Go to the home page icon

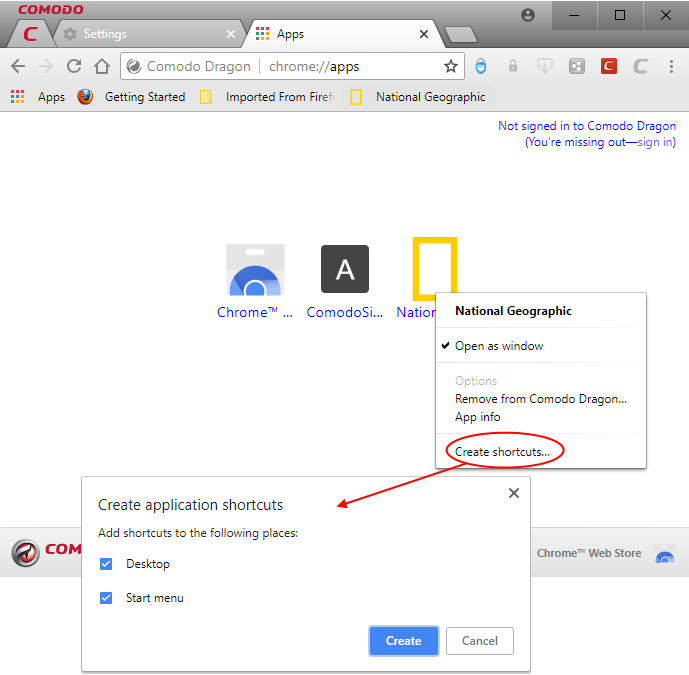coord(102,66)
